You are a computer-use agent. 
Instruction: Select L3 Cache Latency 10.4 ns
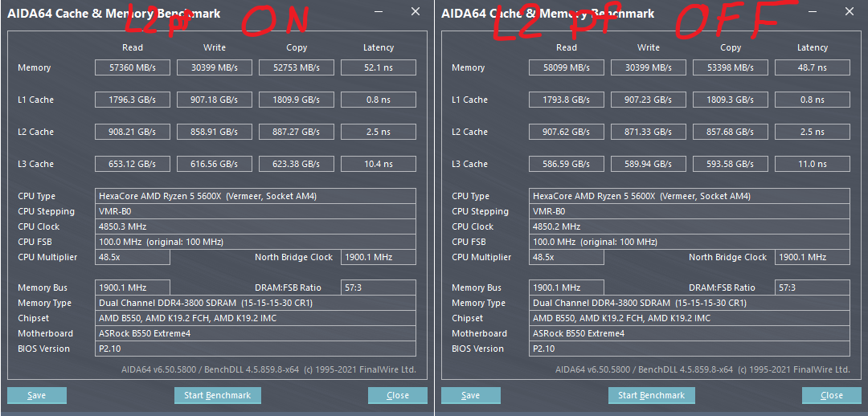[x=378, y=164]
